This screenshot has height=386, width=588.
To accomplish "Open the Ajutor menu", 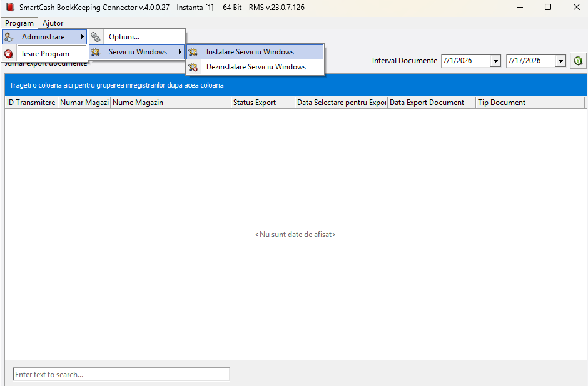I will (x=53, y=23).
